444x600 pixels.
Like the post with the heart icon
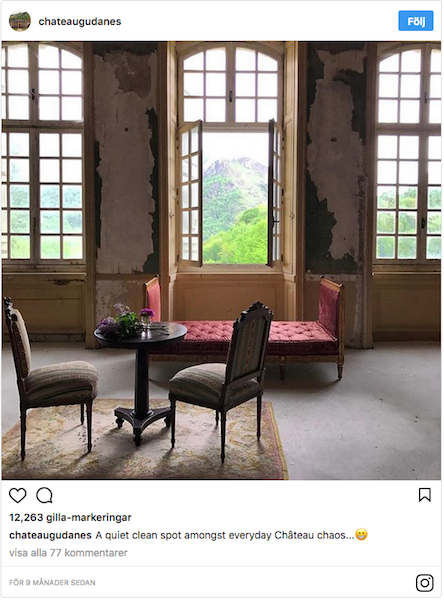point(18,496)
